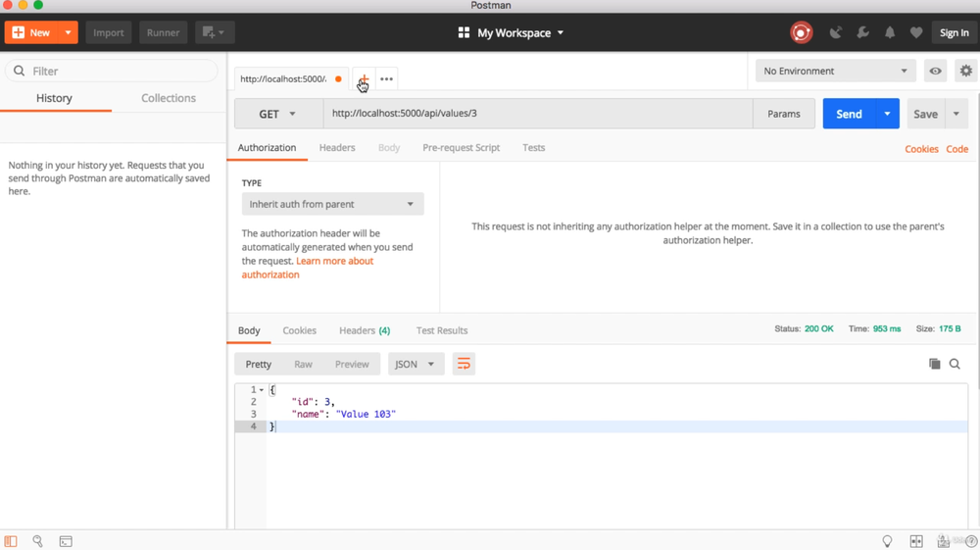The width and height of the screenshot is (980, 550).
Task: Open environment quick look eye icon
Action: point(935,72)
